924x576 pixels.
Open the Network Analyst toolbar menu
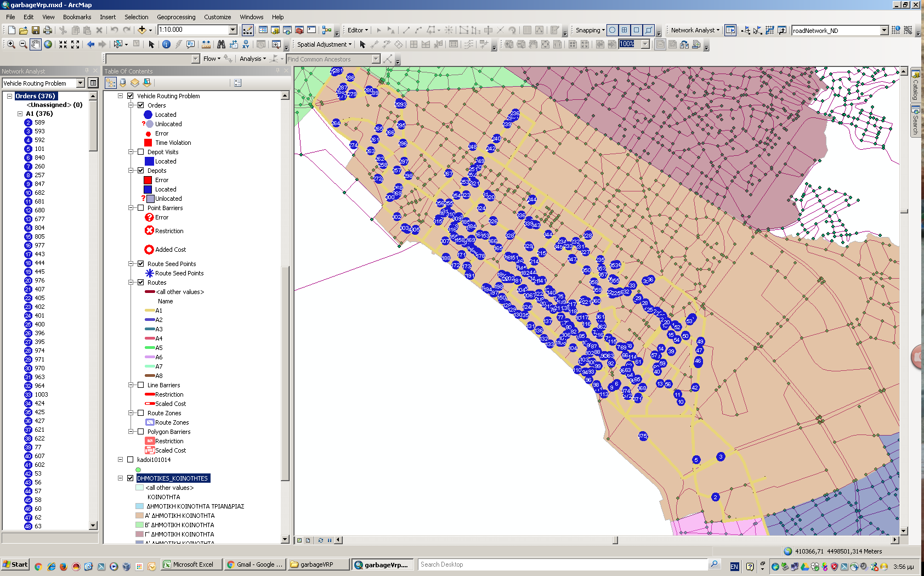[695, 30]
